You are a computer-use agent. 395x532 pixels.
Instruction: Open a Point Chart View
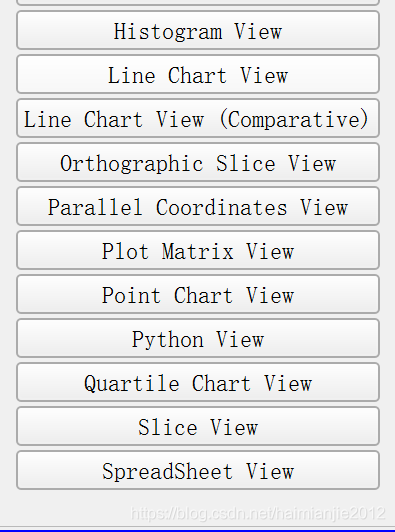(x=198, y=294)
